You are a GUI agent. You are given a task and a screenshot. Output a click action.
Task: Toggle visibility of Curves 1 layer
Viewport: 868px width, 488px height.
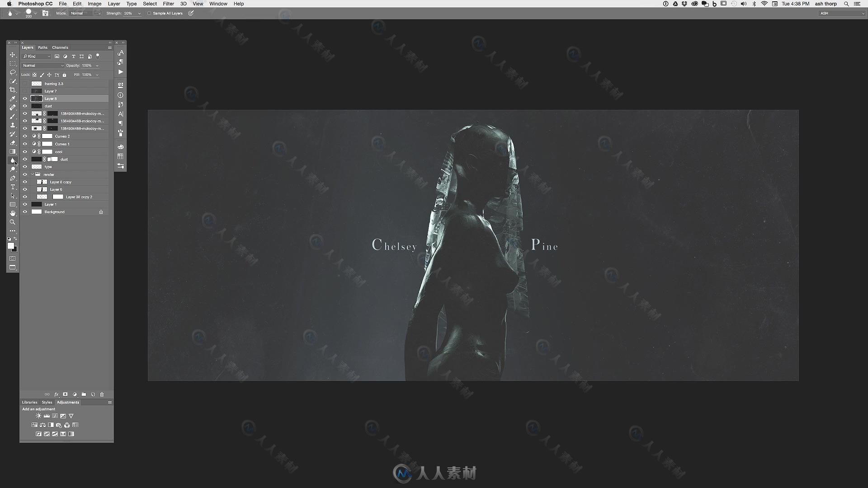click(x=24, y=144)
